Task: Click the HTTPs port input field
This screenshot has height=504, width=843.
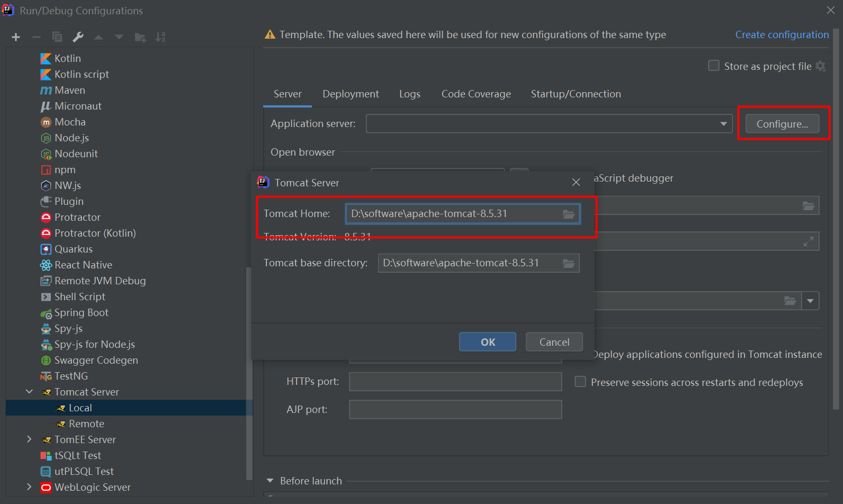Action: 455,382
